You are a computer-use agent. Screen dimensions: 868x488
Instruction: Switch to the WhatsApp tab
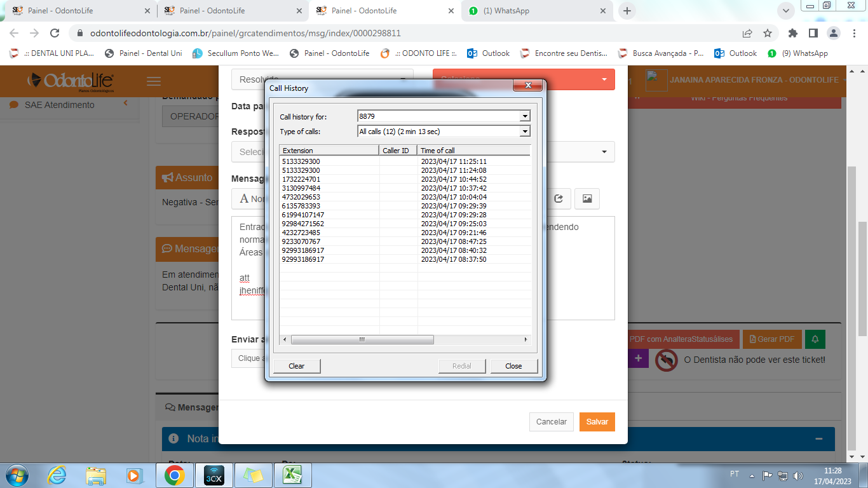[x=534, y=11]
